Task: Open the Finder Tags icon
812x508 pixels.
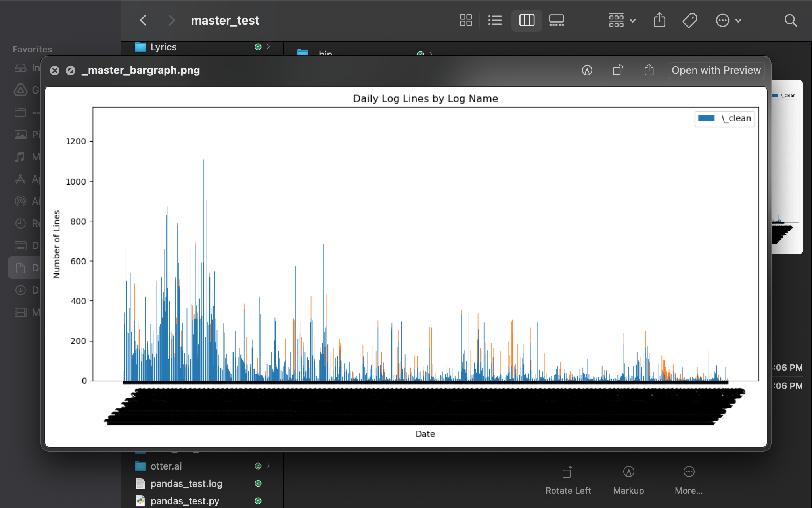Action: click(690, 20)
